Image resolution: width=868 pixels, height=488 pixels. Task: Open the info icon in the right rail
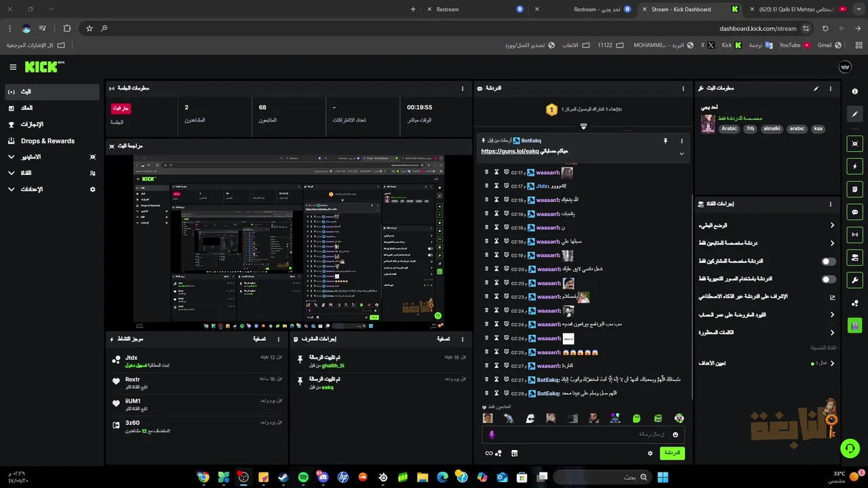pyautogui.click(x=854, y=91)
